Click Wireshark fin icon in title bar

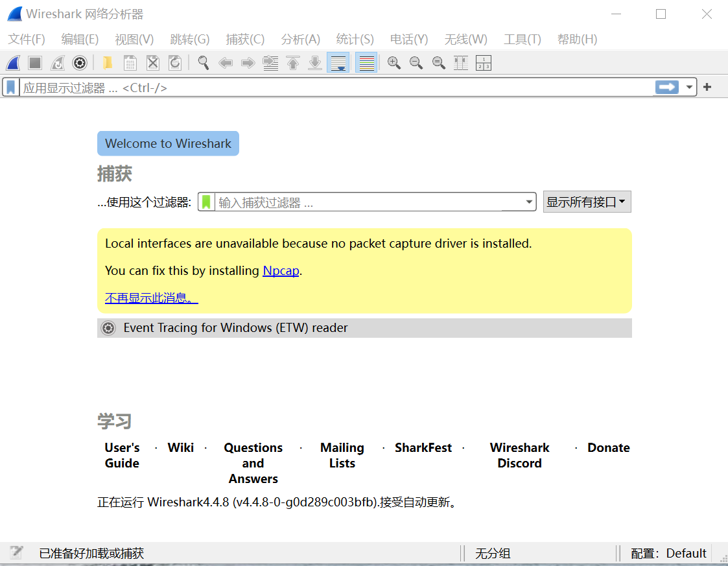point(15,14)
